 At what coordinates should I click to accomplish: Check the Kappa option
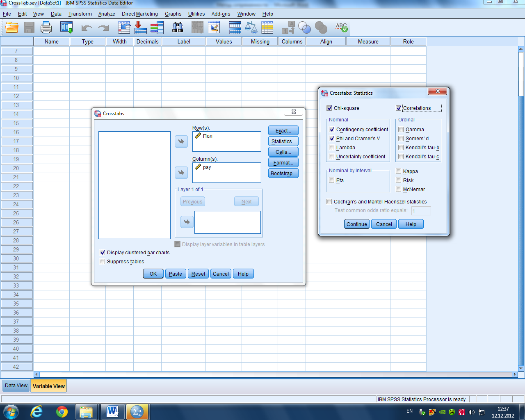pos(399,171)
